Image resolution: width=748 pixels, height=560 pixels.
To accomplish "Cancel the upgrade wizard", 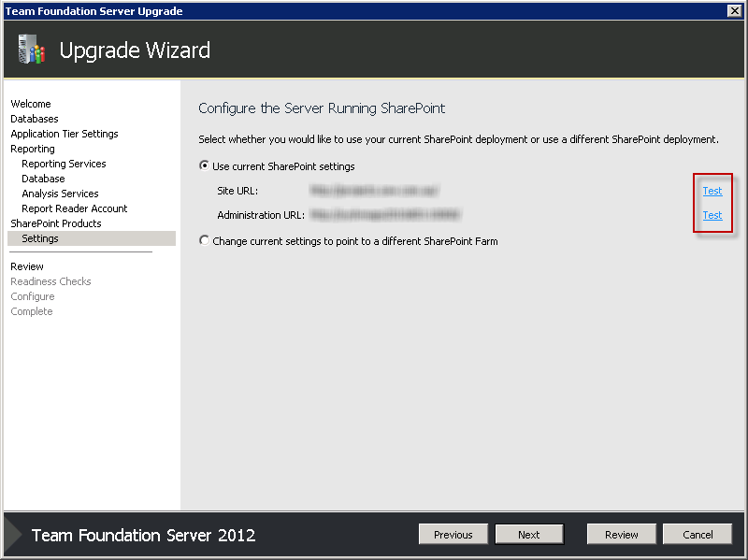I will tap(698, 534).
